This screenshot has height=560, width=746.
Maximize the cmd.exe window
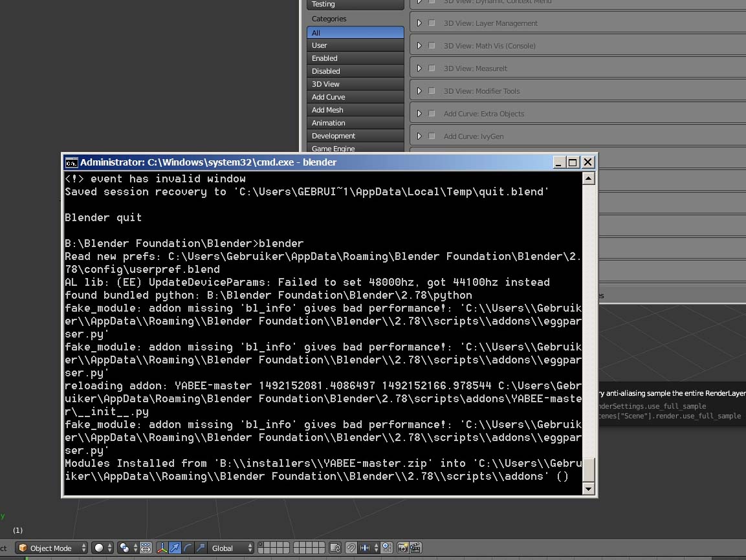573,162
